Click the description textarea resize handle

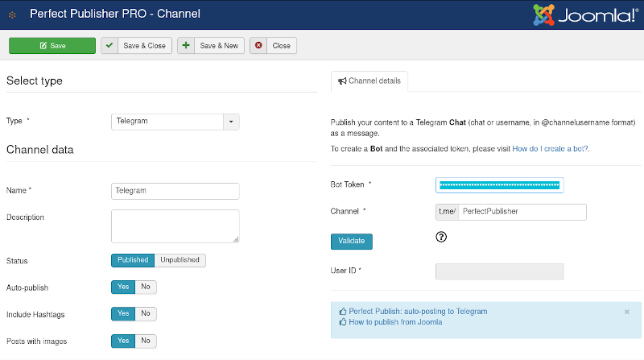point(236,239)
